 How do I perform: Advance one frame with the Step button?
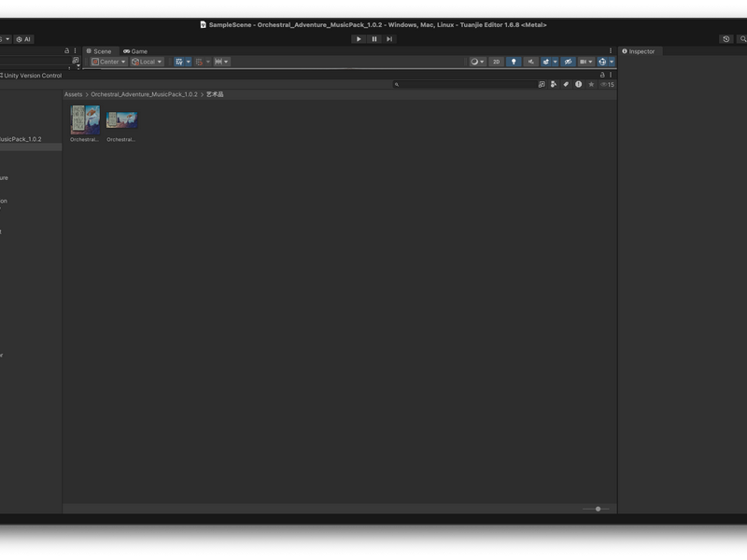tap(389, 39)
